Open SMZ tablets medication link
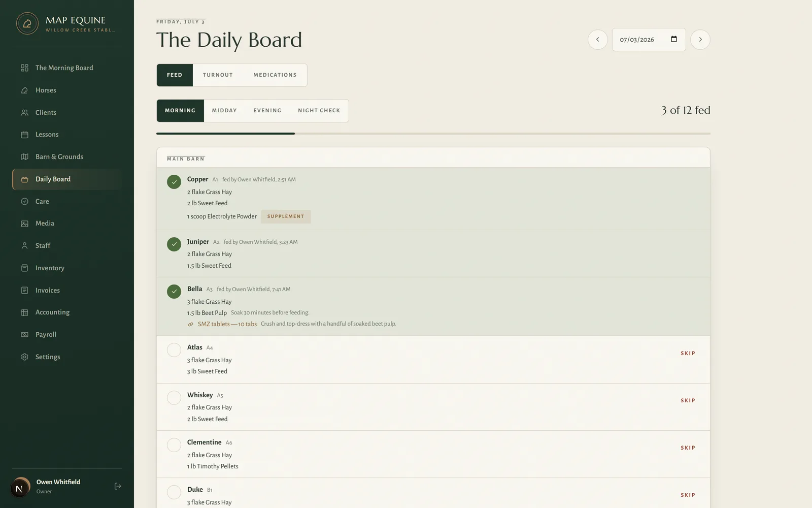The height and width of the screenshot is (508, 812). coord(227,324)
